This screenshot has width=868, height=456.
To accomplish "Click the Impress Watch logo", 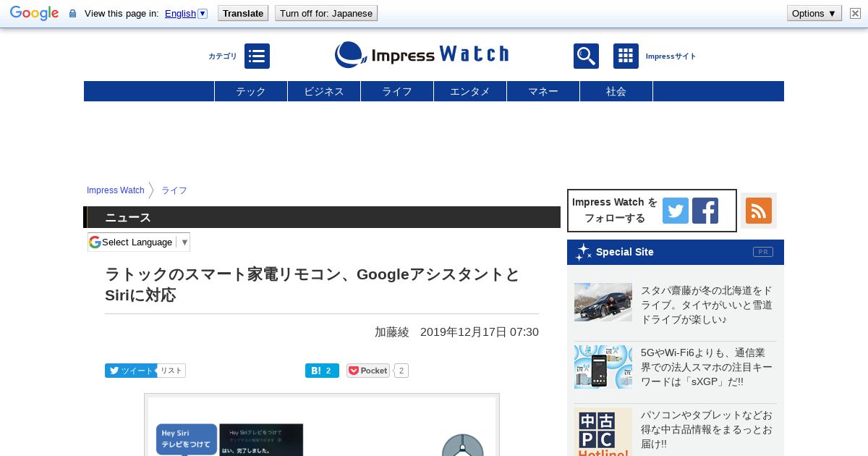I will [x=422, y=54].
